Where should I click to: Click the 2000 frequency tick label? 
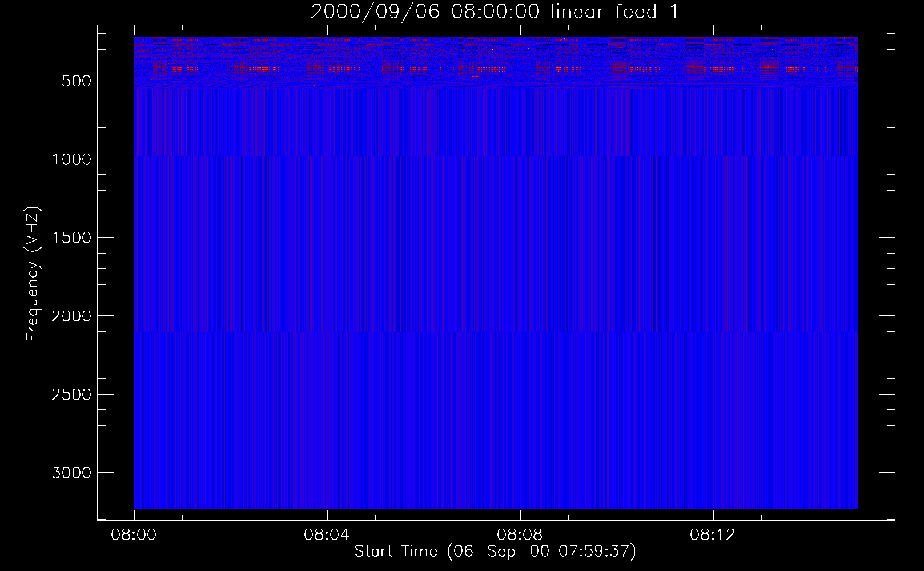pos(71,316)
